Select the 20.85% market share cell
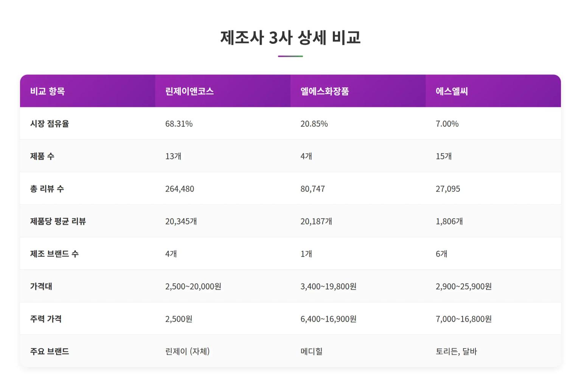The height and width of the screenshot is (392, 581). click(x=314, y=123)
